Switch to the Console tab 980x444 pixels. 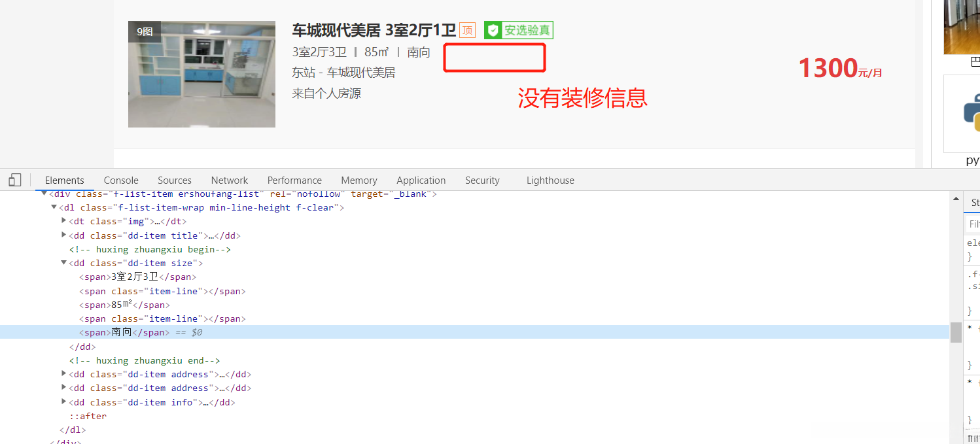point(120,180)
